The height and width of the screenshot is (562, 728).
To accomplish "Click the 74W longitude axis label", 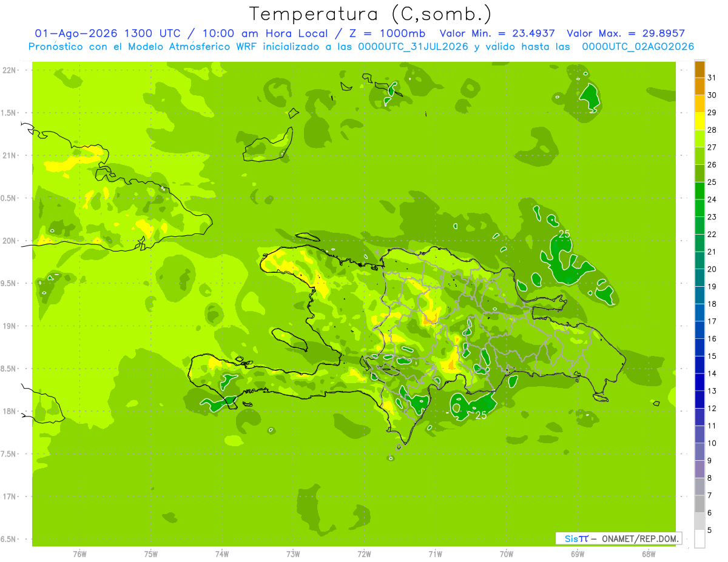I will tap(221, 554).
